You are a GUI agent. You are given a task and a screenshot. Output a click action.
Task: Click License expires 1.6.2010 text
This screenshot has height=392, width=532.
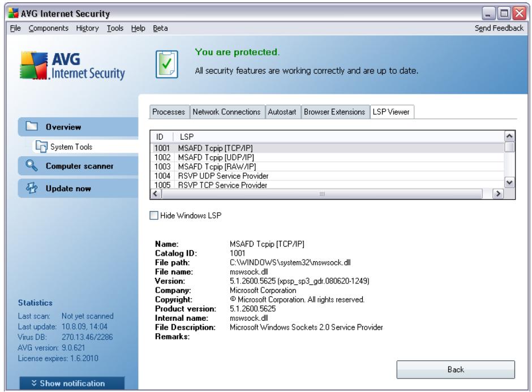click(58, 358)
